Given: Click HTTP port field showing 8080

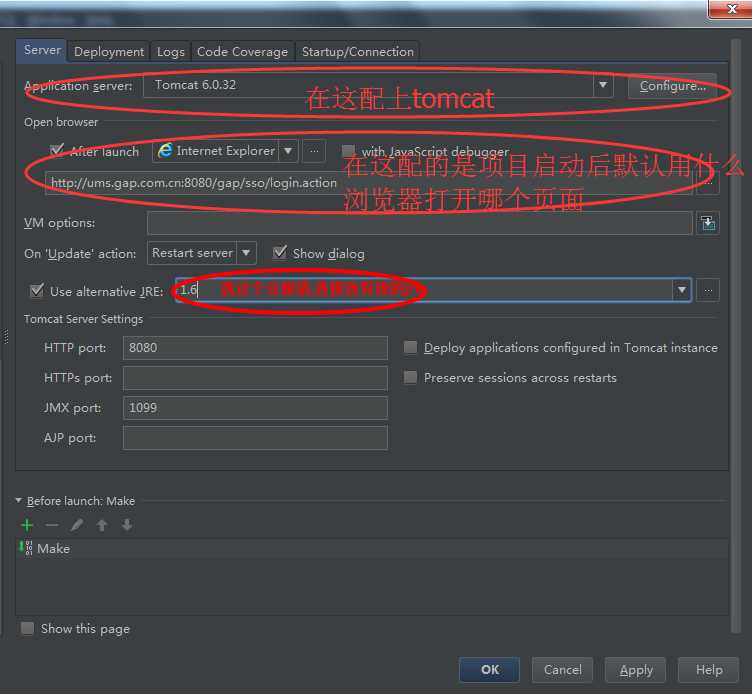Looking at the screenshot, I should (255, 348).
